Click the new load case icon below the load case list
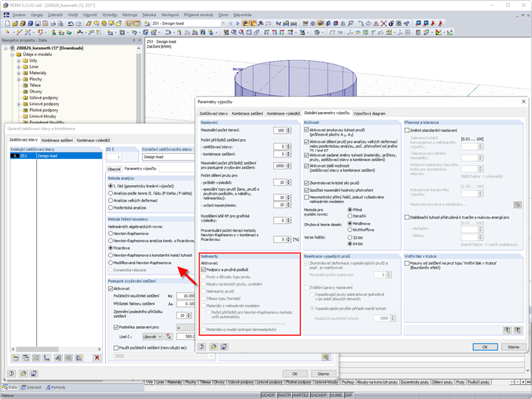Image resolution: width=532 pixels, height=399 pixels. (15, 358)
